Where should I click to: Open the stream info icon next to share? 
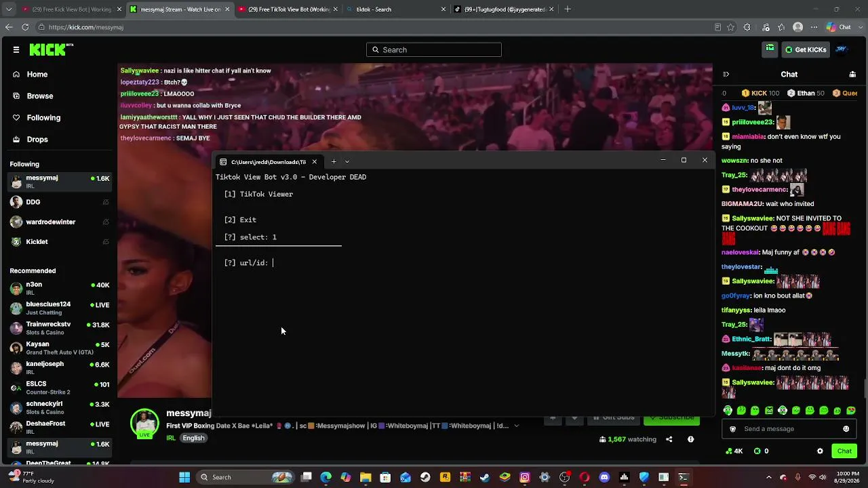(690, 439)
